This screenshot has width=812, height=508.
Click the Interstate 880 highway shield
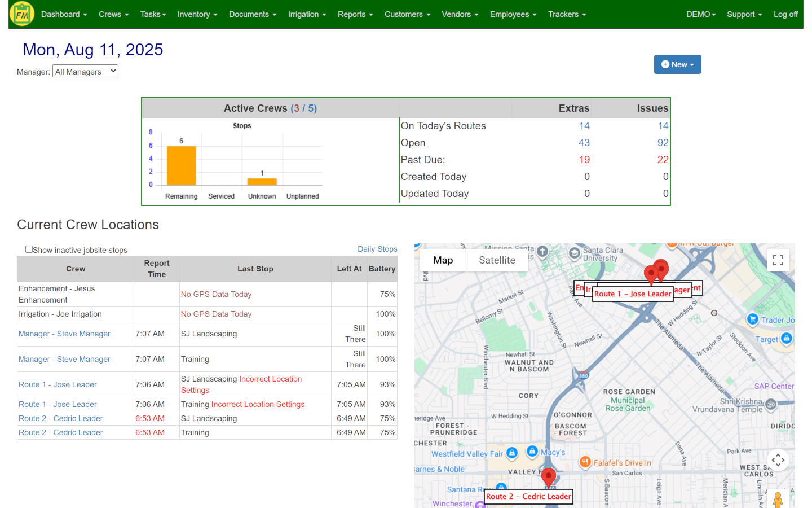coord(583,375)
